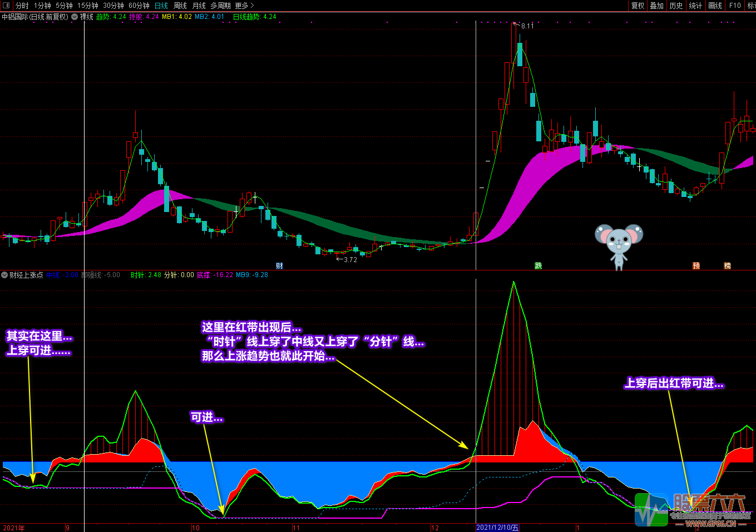Open the 画线 drawing tools
This screenshot has width=756, height=532.
tap(715, 6)
